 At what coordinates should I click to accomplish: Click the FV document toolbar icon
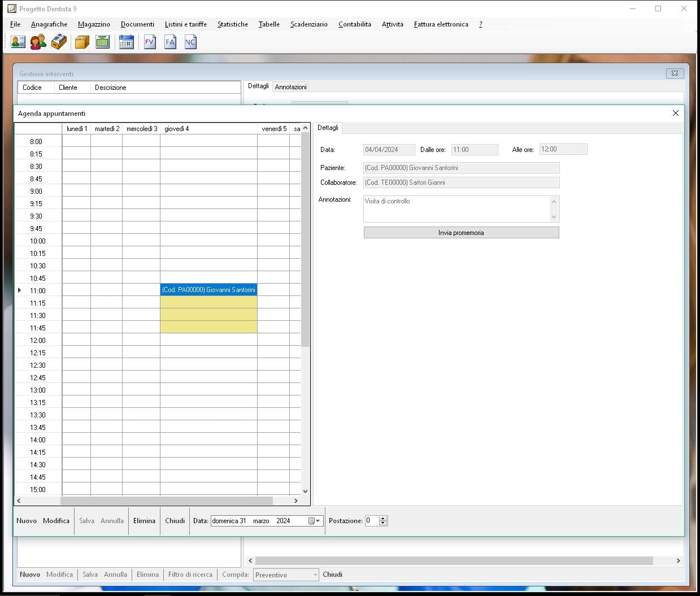tap(150, 42)
